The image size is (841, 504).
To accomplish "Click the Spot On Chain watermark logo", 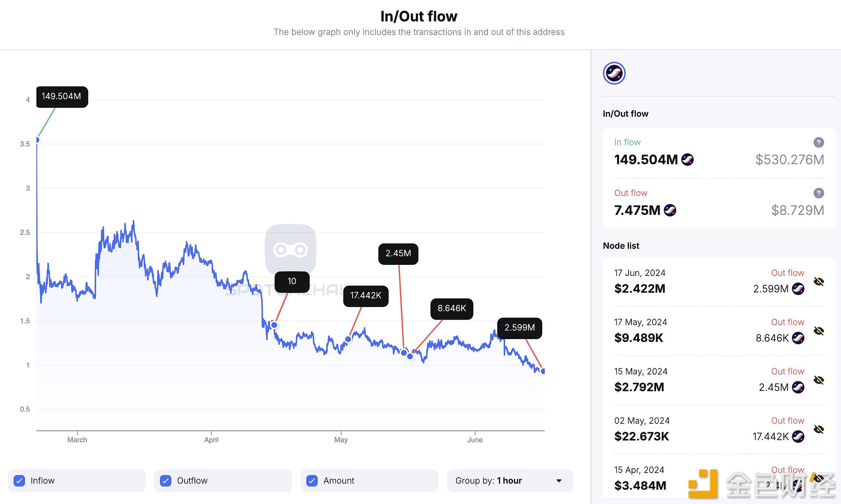I will (290, 249).
